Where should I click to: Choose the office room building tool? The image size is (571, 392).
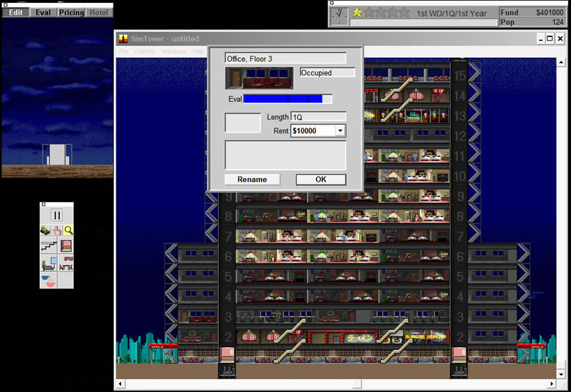pyautogui.click(x=48, y=264)
